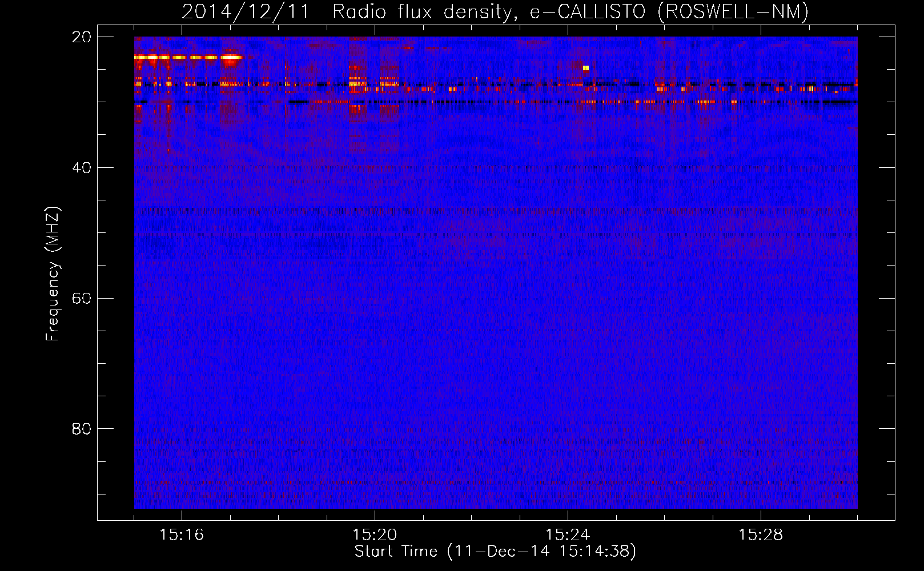This screenshot has width=924, height=571.
Task: Click the bright yellow emission band near 23 MHz
Action: (x=188, y=57)
